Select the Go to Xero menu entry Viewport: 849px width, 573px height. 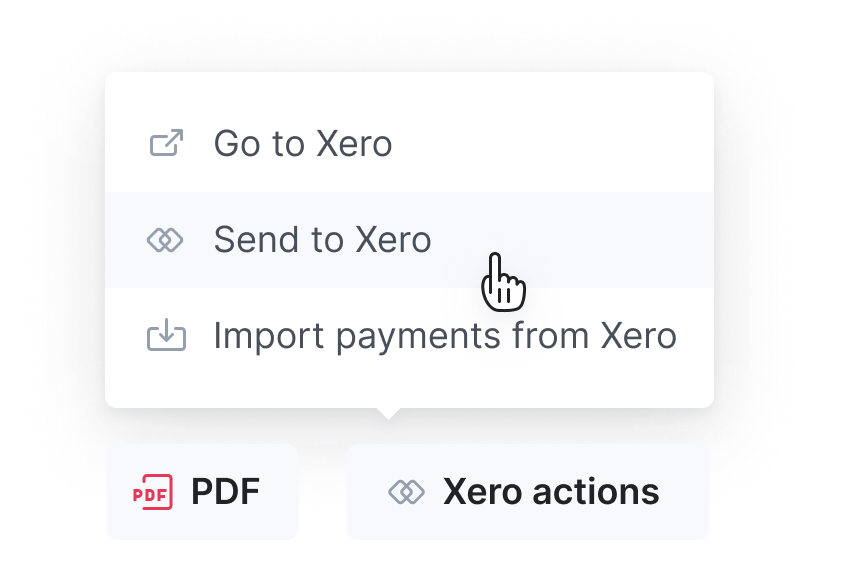(409, 144)
